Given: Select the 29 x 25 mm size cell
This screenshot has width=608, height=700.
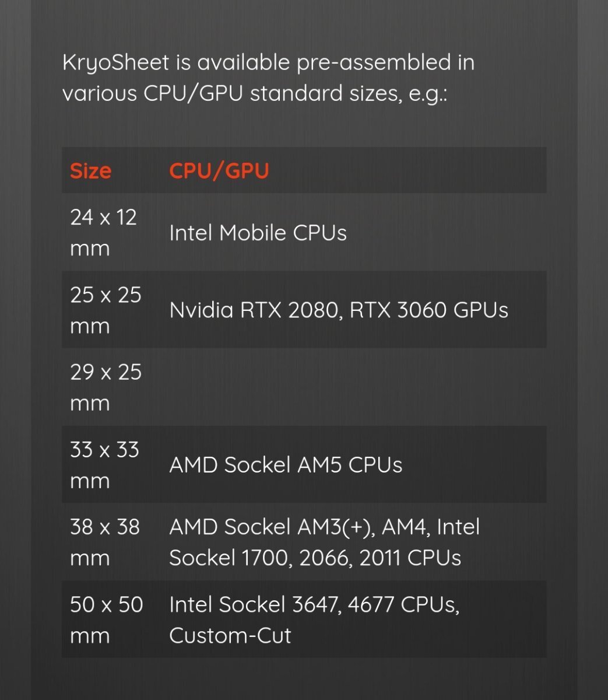Looking at the screenshot, I should 106,387.
